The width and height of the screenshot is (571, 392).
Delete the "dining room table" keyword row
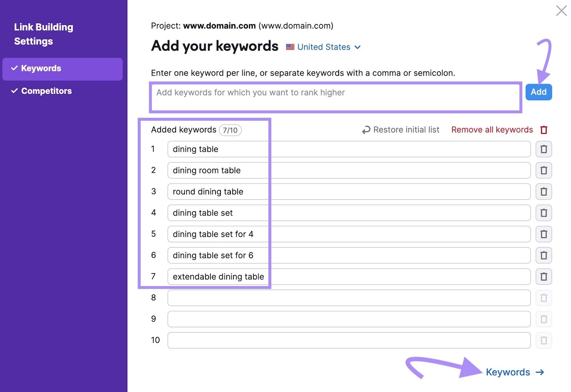(x=544, y=170)
